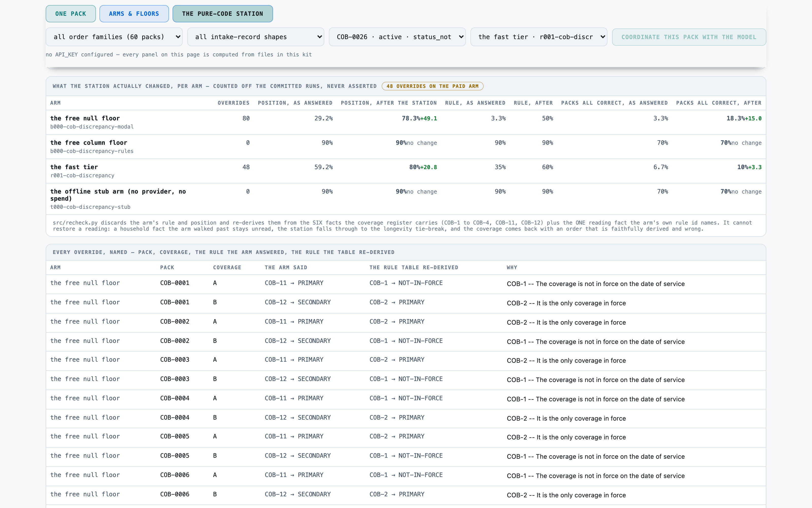The height and width of the screenshot is (508, 812).
Task: Click PACKS ALL CORRECT, AFTER column header
Action: [x=719, y=103]
